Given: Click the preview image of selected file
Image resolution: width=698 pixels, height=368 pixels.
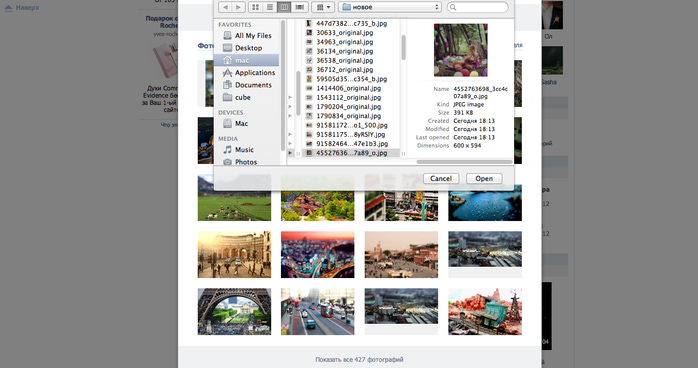Looking at the screenshot, I should (461, 50).
